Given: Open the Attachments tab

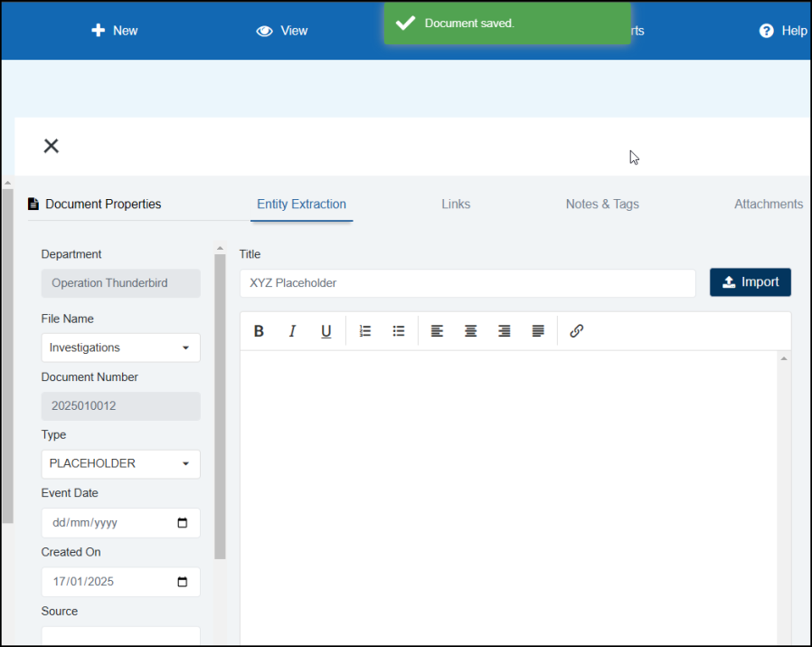Looking at the screenshot, I should [x=769, y=205].
